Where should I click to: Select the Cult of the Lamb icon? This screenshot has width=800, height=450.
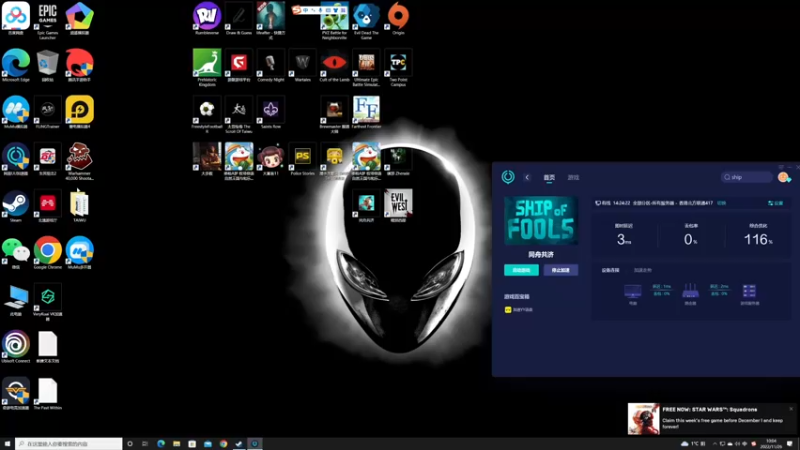334,66
